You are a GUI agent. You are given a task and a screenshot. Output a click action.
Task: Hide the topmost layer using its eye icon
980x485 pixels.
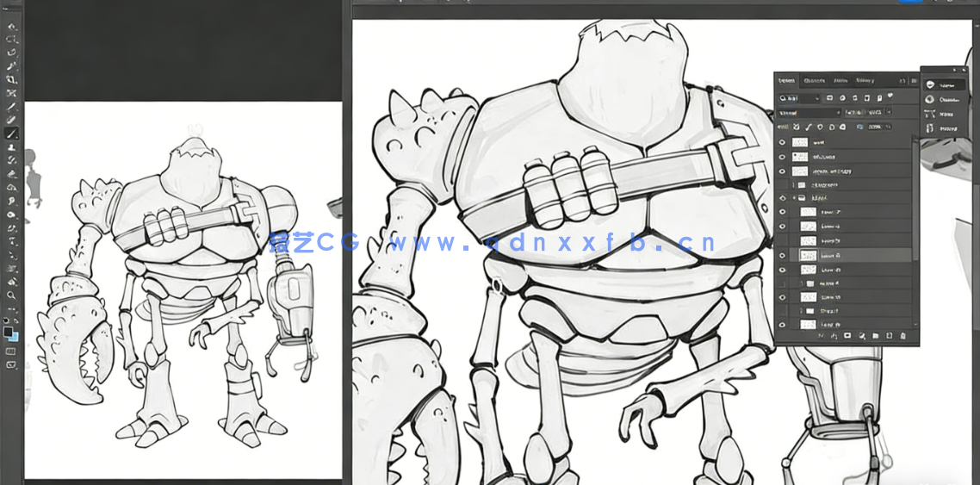783,143
